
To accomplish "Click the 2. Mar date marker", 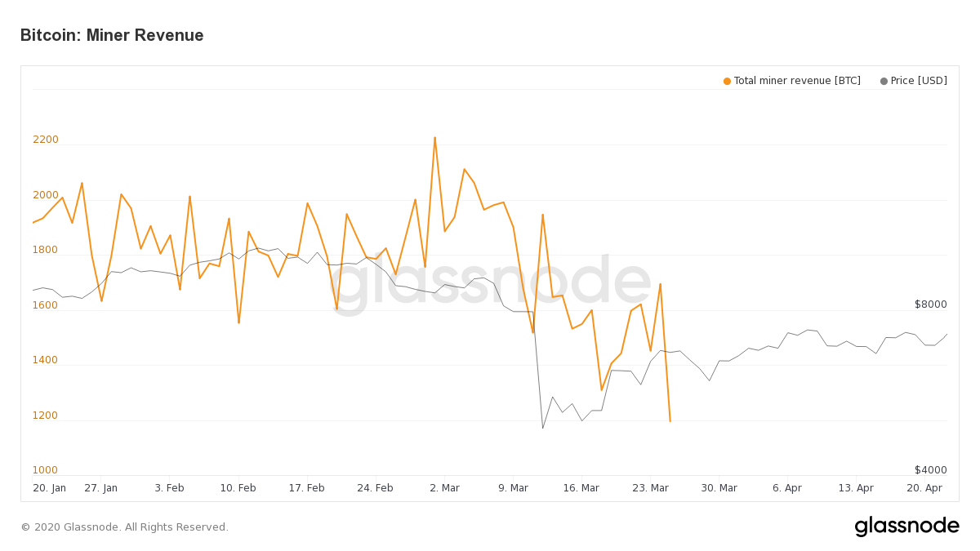I will (x=444, y=488).
